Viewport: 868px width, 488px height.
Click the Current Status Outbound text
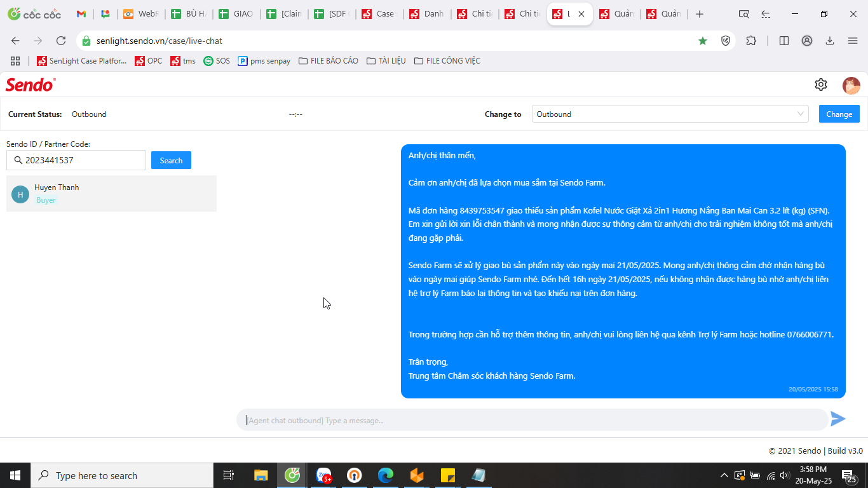pyautogui.click(x=89, y=114)
